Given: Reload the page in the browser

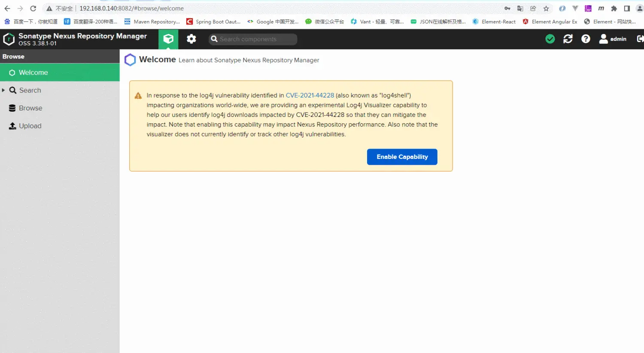Looking at the screenshot, I should coord(33,8).
